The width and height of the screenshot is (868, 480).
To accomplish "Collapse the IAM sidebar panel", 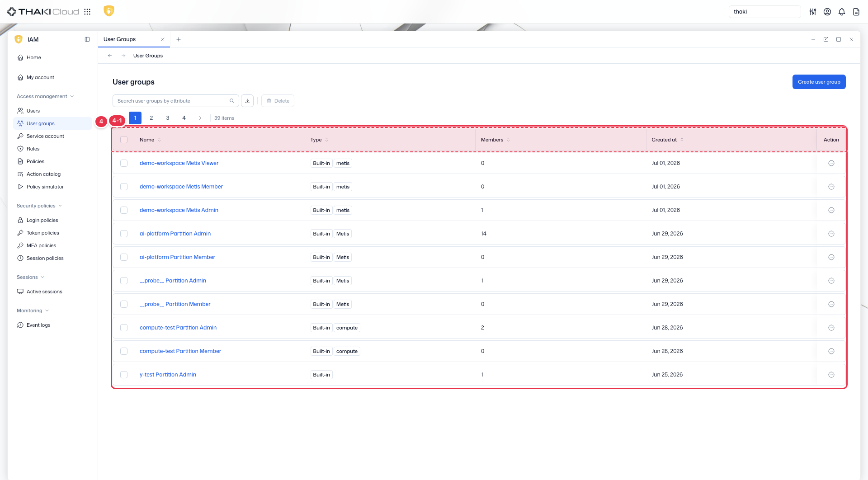I will tap(87, 39).
